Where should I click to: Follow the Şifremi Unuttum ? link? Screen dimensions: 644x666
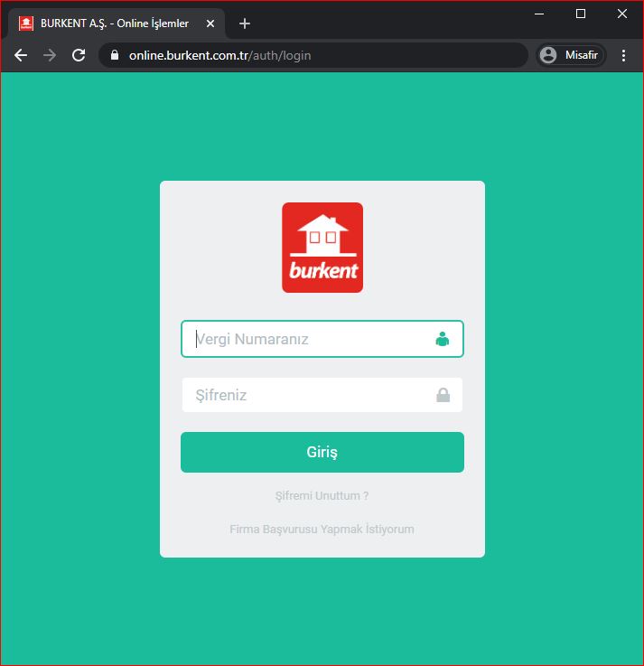[x=322, y=496]
